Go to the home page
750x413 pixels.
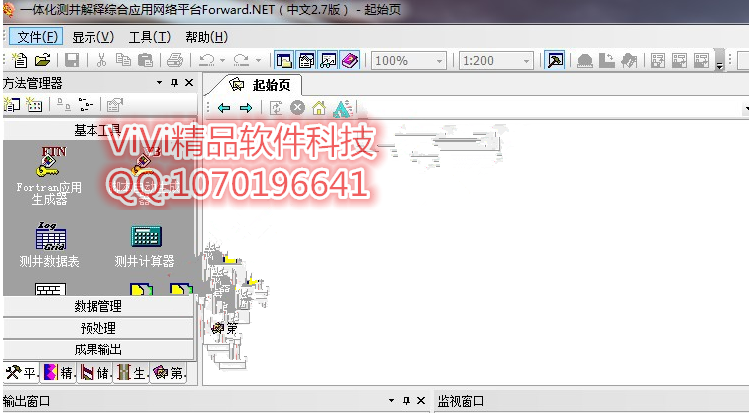[x=319, y=108]
